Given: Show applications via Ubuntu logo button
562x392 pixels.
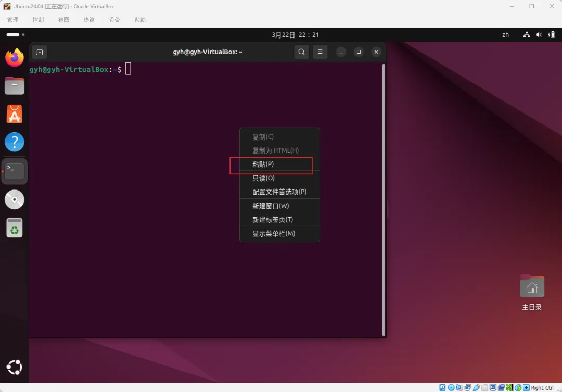Looking at the screenshot, I should (x=15, y=367).
